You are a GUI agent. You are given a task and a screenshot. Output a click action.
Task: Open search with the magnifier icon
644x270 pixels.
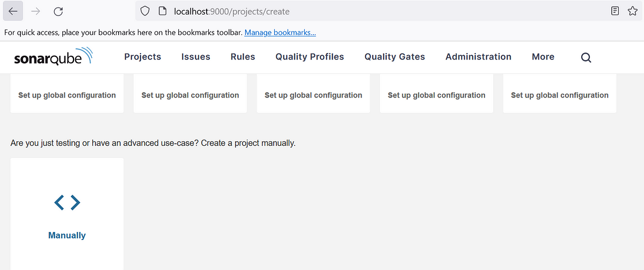tap(586, 57)
